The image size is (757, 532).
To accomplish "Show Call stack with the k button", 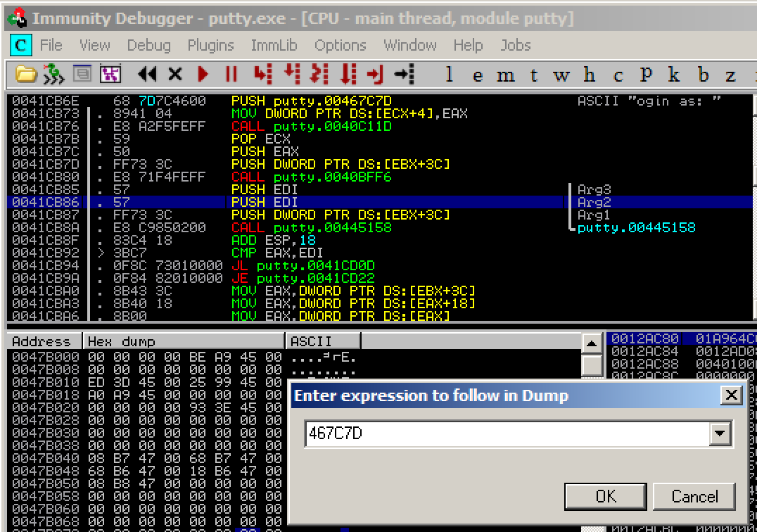I will [674, 75].
